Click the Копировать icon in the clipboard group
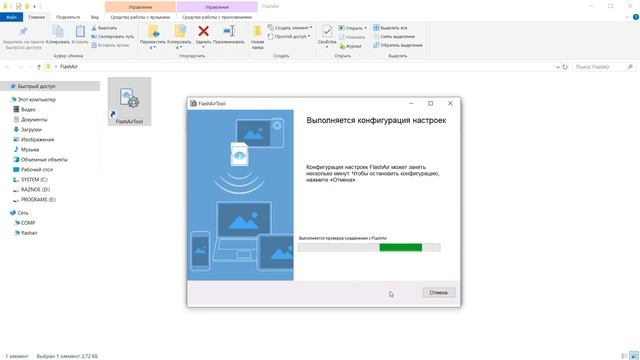The height and width of the screenshot is (360, 640). click(x=58, y=32)
